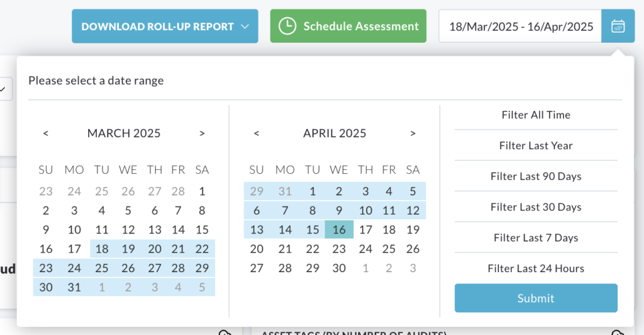Open the Download Roll-Up Report menu

165,26
